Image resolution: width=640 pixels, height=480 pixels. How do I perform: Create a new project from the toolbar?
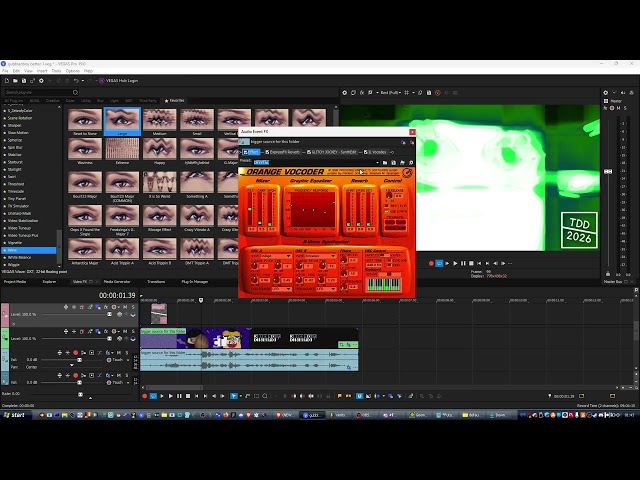coord(7,81)
